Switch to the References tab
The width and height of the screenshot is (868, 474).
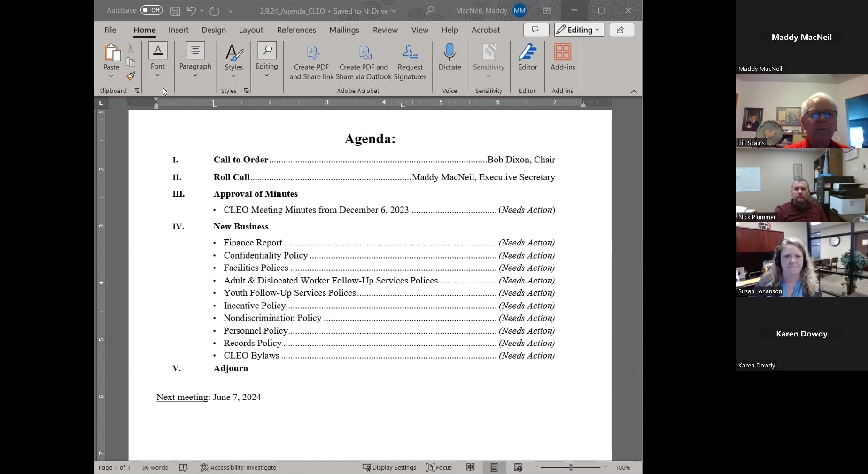tap(296, 30)
